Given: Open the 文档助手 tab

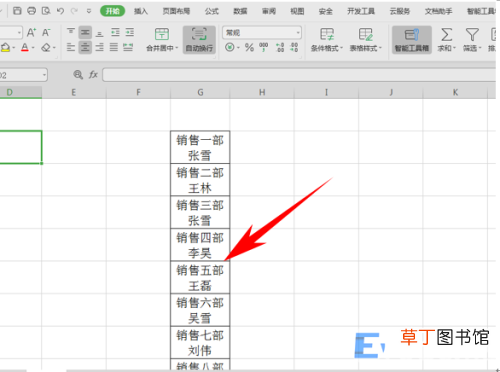Looking at the screenshot, I should click(438, 11).
